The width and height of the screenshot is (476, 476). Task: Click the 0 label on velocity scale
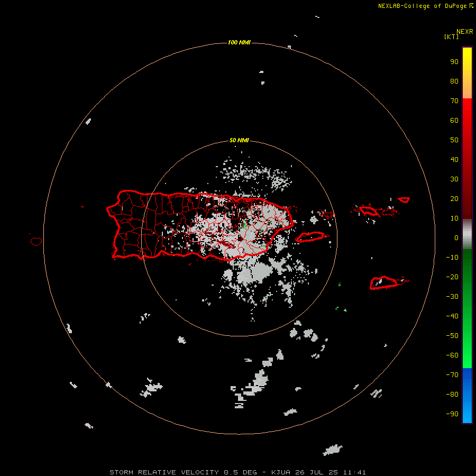456,238
